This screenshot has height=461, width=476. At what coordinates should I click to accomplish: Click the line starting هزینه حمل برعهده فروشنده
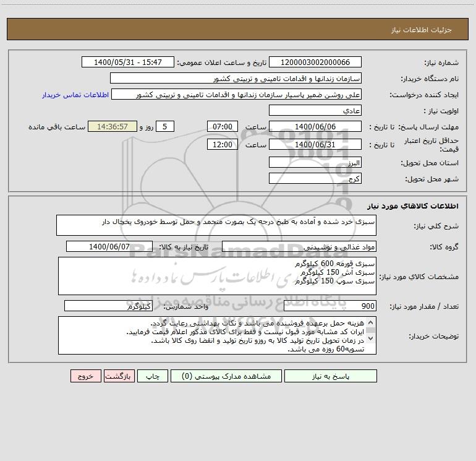(257, 323)
